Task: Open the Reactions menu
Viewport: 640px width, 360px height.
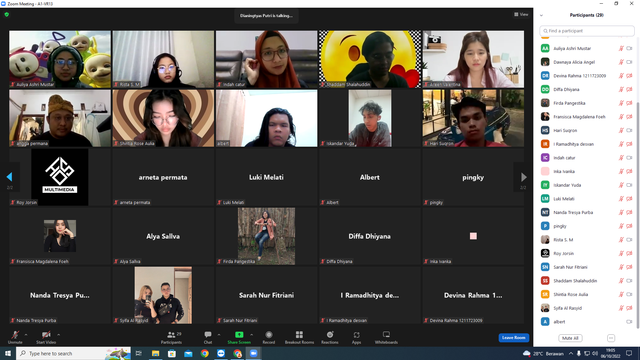Action: click(x=330, y=337)
